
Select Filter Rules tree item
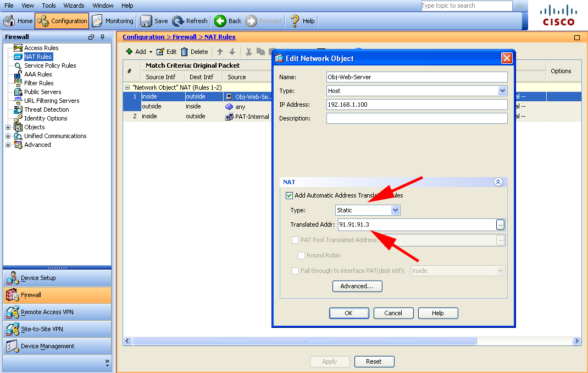point(38,83)
